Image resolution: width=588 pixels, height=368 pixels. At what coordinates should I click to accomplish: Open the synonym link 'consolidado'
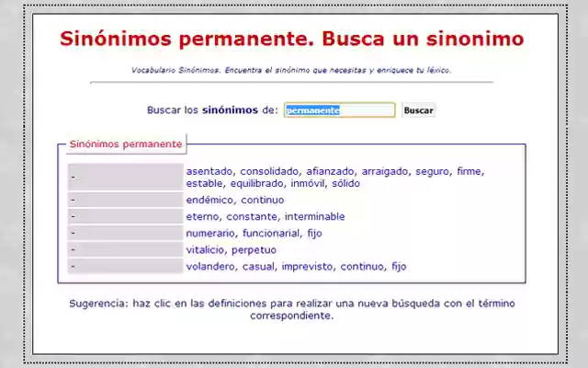coord(269,171)
